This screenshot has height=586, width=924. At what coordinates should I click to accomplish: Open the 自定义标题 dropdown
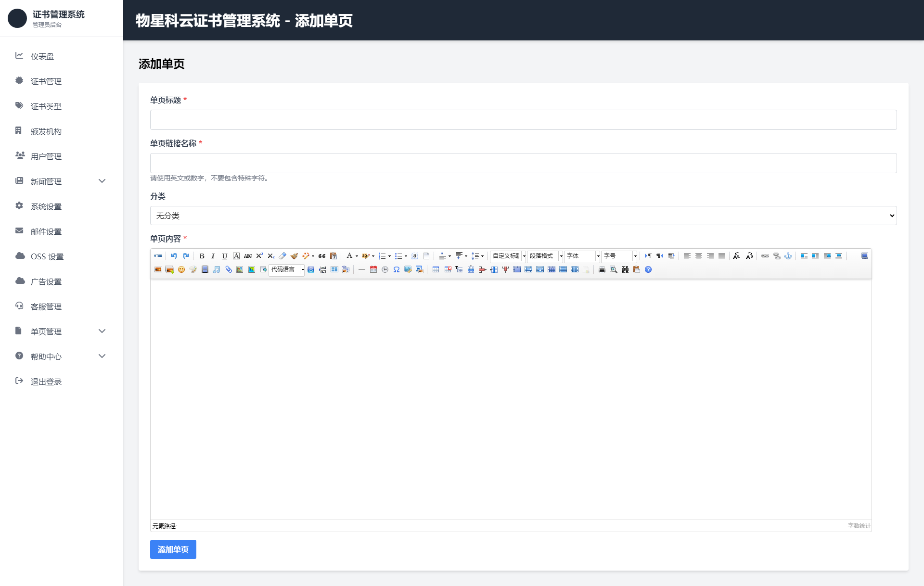pos(508,256)
